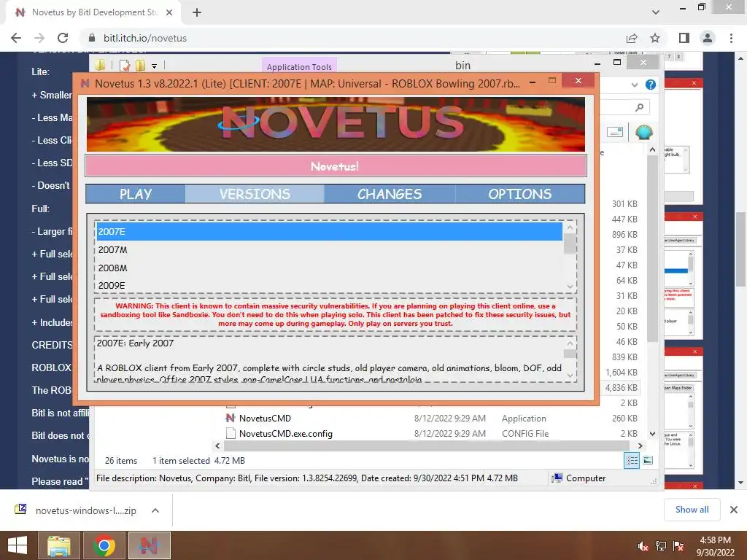This screenshot has height=560, width=747.
Task: Click Show all downloads button
Action: point(692,510)
